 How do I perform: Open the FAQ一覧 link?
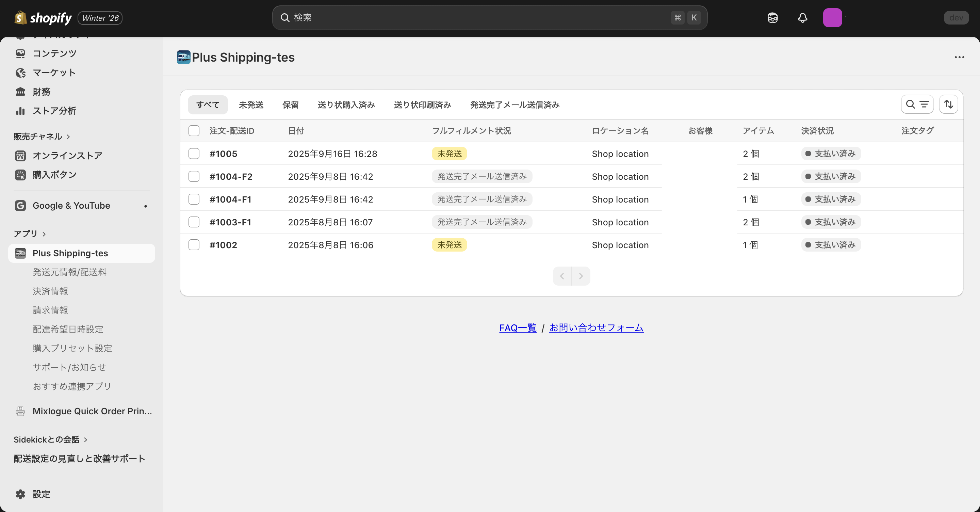click(517, 328)
